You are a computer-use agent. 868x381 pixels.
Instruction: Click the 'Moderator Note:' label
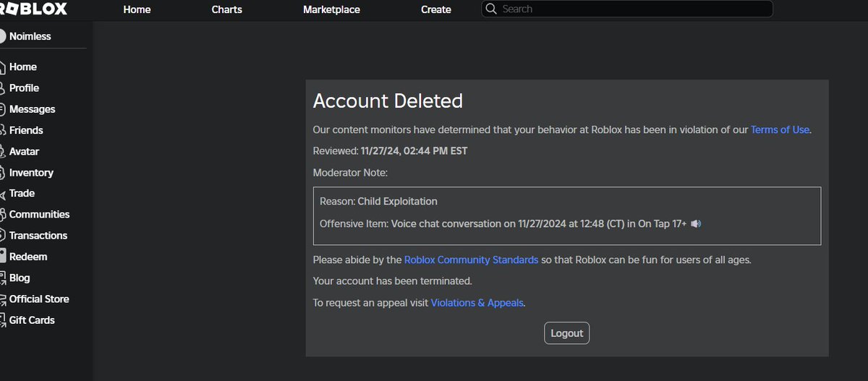click(350, 173)
